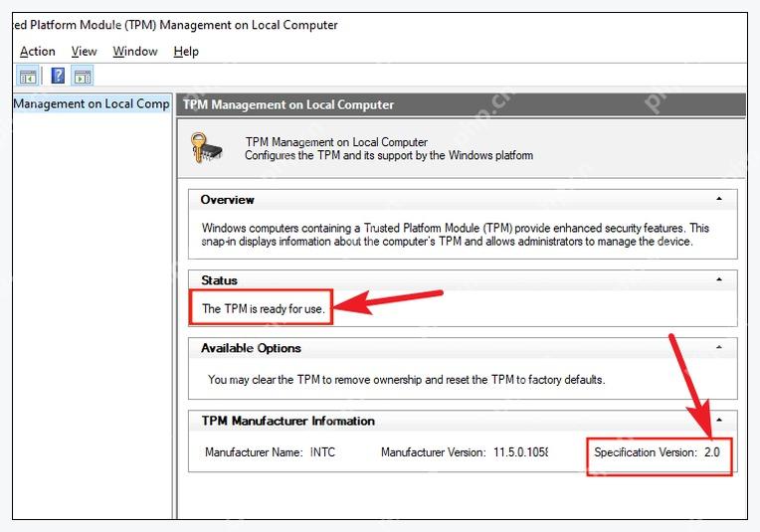
Task: Open the Window menu
Action: [x=134, y=52]
